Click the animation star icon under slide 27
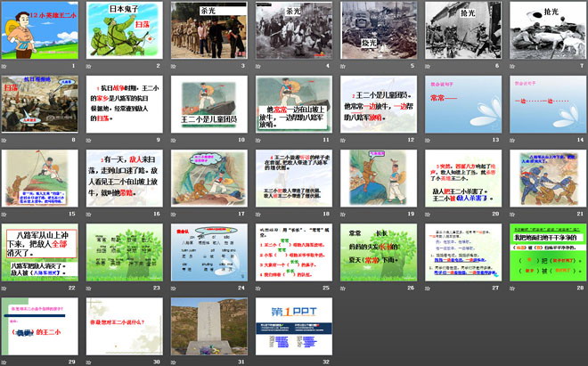 (x=428, y=289)
